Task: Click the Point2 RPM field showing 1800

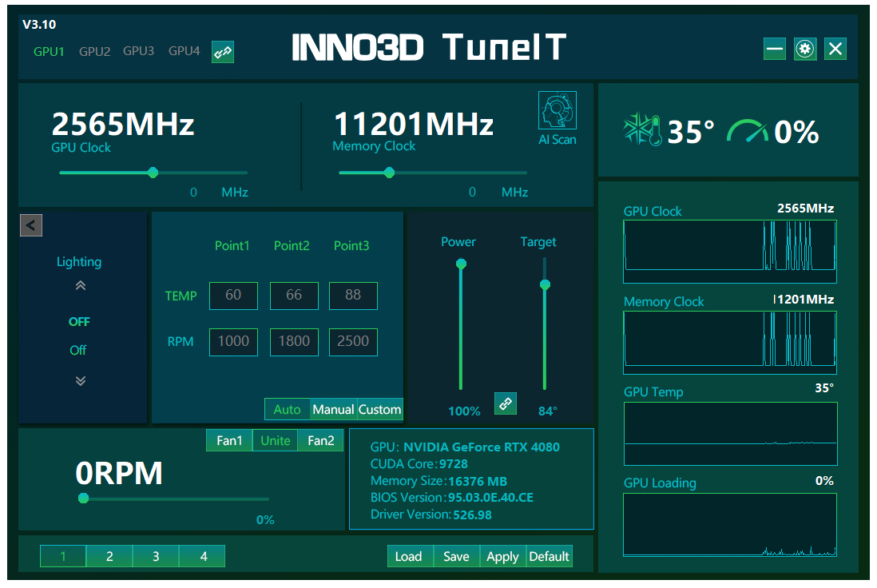Action: (294, 342)
